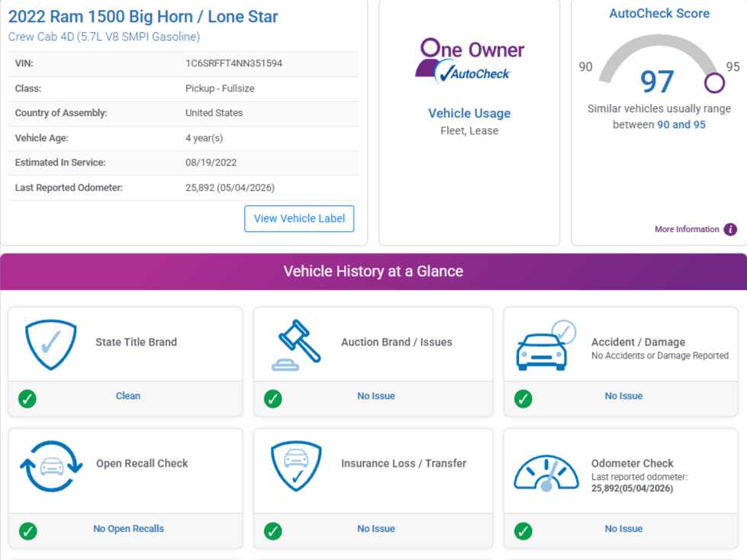Viewport: 747px width, 560px height.
Task: Click the 4 year(s) vehicle age value
Action: point(204,138)
